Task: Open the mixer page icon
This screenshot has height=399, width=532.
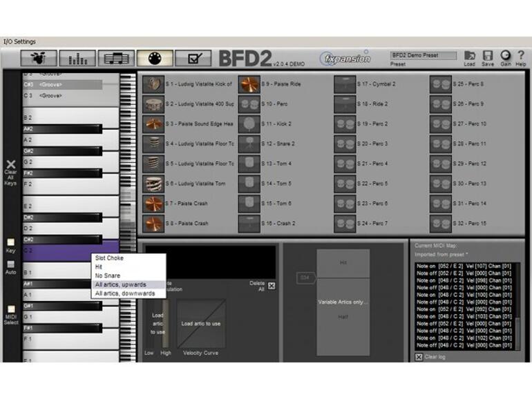Action: click(77, 59)
